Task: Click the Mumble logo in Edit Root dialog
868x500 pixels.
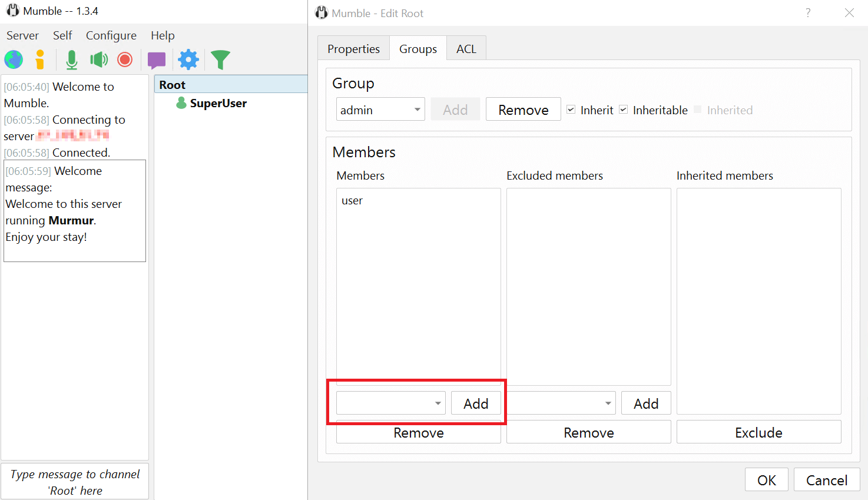Action: pyautogui.click(x=322, y=13)
